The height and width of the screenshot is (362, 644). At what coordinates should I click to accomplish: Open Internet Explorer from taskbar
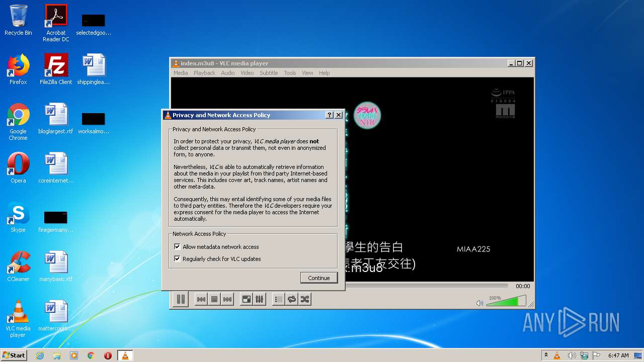[x=40, y=355]
